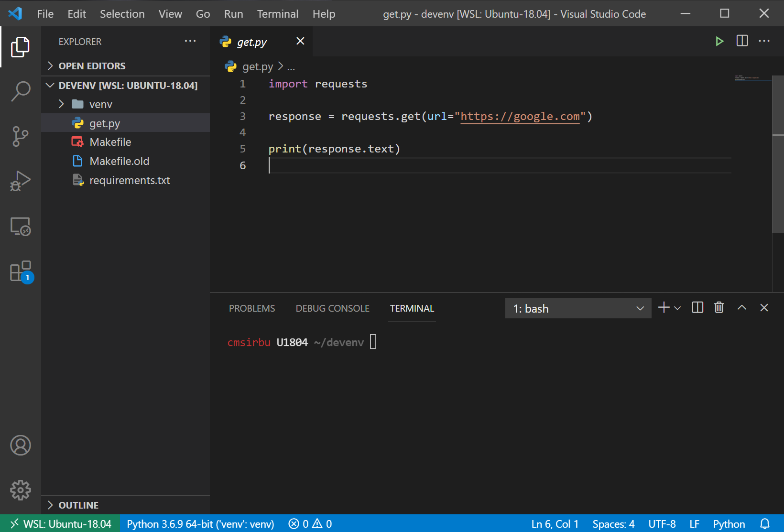Open the Go menu
This screenshot has height=532, width=784.
pos(203,14)
